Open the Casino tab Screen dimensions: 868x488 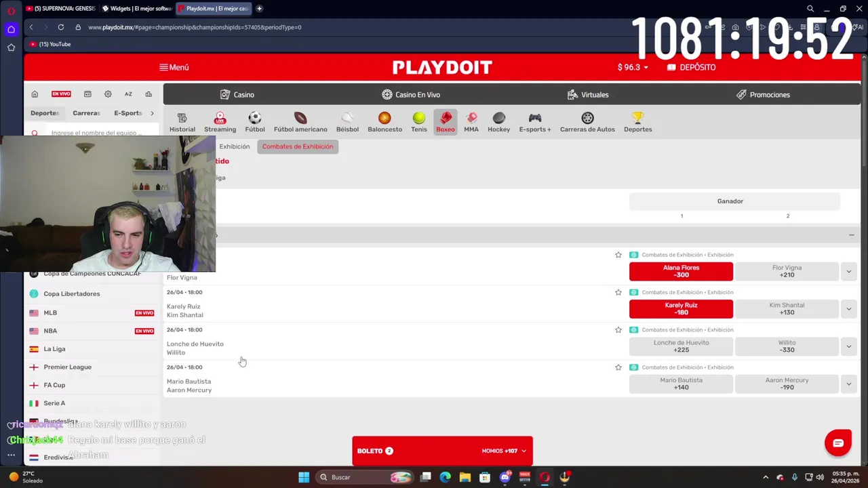click(x=237, y=95)
